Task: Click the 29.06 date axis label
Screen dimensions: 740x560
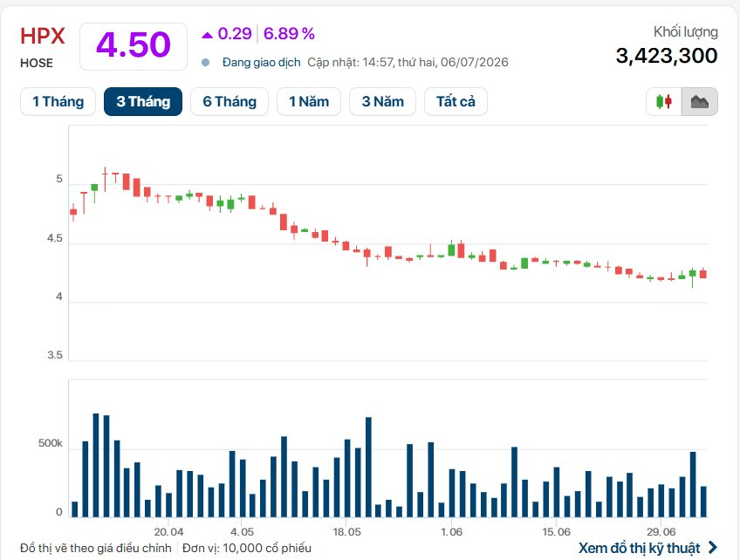Action: [661, 532]
